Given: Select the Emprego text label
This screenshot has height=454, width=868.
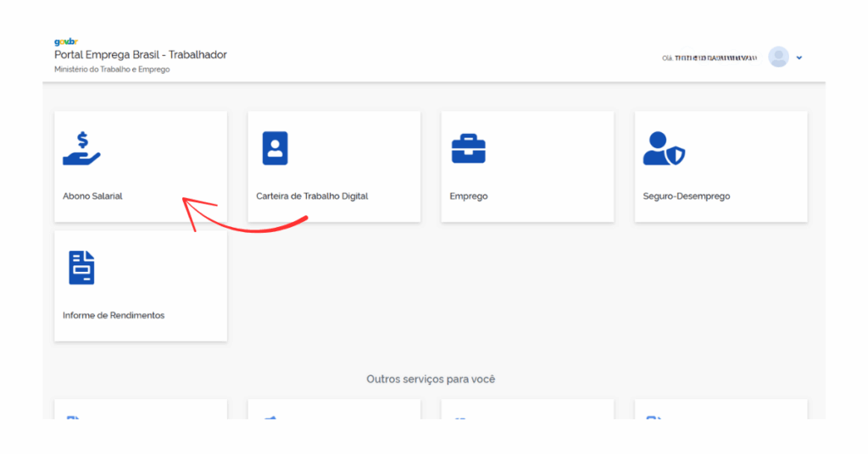Looking at the screenshot, I should pyautogui.click(x=468, y=197).
